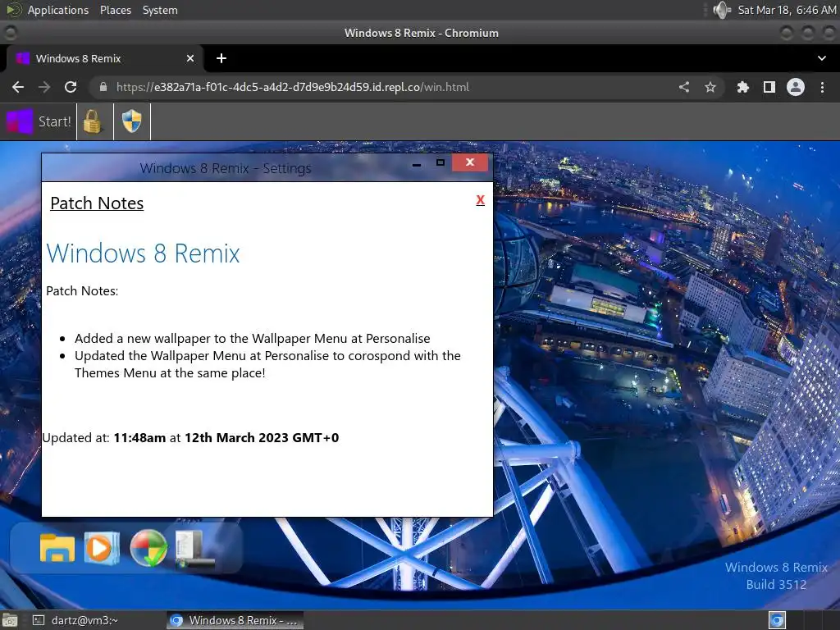Click the show desktop icon in bottom panel
840x630 pixels.
9,620
